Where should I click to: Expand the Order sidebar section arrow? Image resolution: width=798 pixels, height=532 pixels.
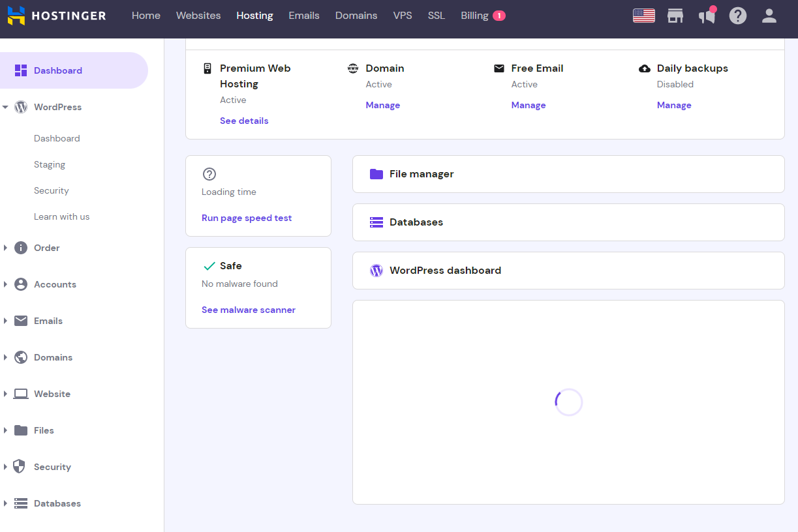click(5, 248)
